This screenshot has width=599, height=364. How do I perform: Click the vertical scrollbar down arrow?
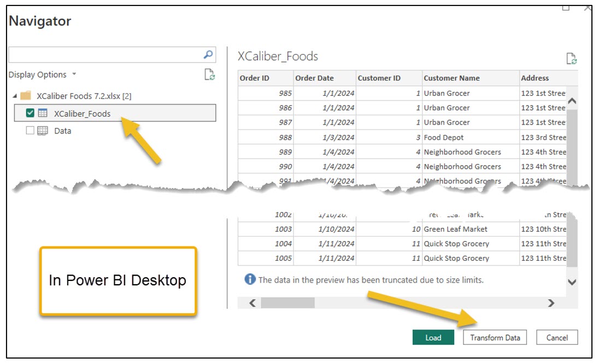tap(572, 282)
